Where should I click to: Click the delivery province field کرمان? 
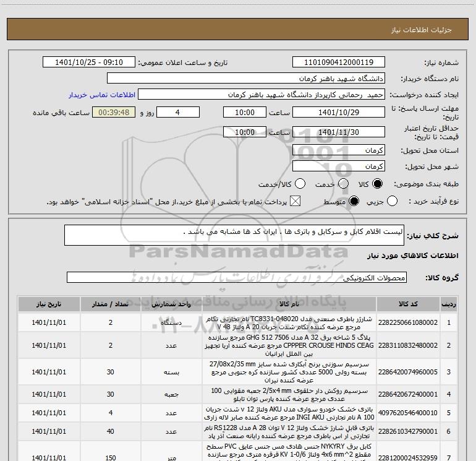[339, 150]
